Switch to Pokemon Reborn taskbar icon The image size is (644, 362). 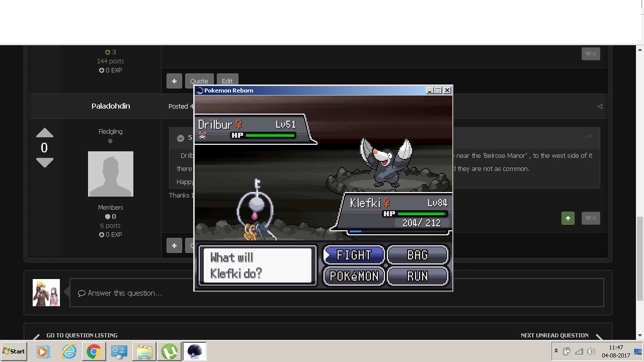pos(194,351)
